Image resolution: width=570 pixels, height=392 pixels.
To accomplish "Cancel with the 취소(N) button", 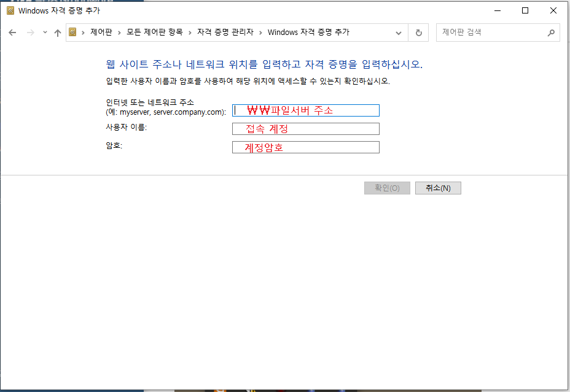I will click(438, 188).
